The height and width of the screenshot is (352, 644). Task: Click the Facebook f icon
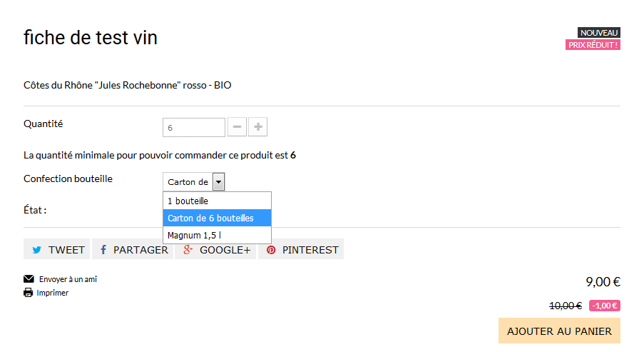tap(103, 250)
